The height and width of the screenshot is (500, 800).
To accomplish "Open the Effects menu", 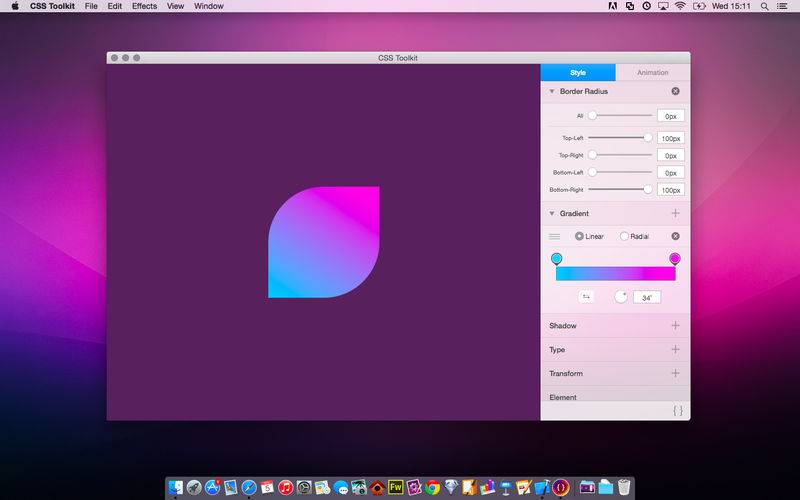I will 144,6.
